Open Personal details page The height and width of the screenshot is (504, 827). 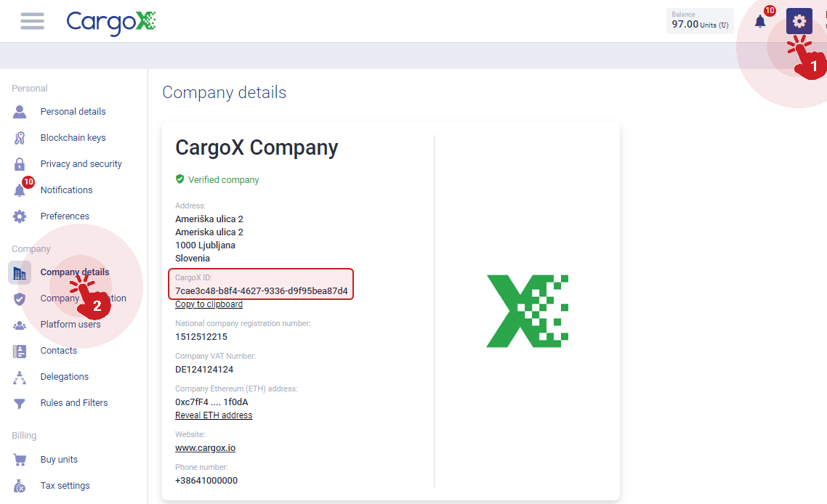click(73, 112)
